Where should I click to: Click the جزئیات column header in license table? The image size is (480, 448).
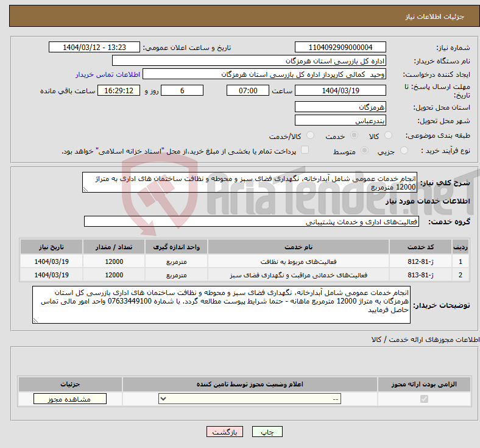pos(70,384)
